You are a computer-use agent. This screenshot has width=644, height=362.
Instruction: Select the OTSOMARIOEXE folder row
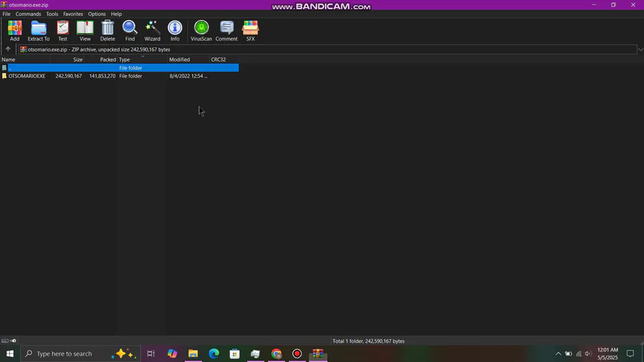pos(119,76)
